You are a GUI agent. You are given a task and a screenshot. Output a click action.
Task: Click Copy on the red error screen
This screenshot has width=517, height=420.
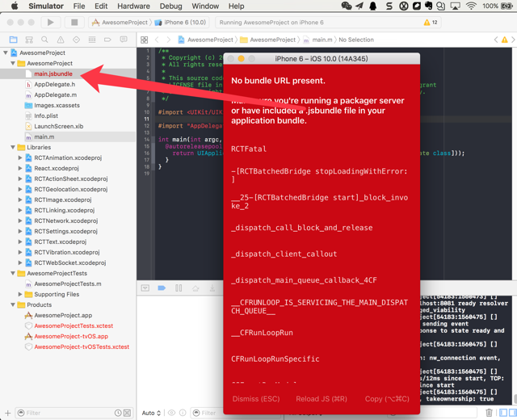[x=387, y=399]
